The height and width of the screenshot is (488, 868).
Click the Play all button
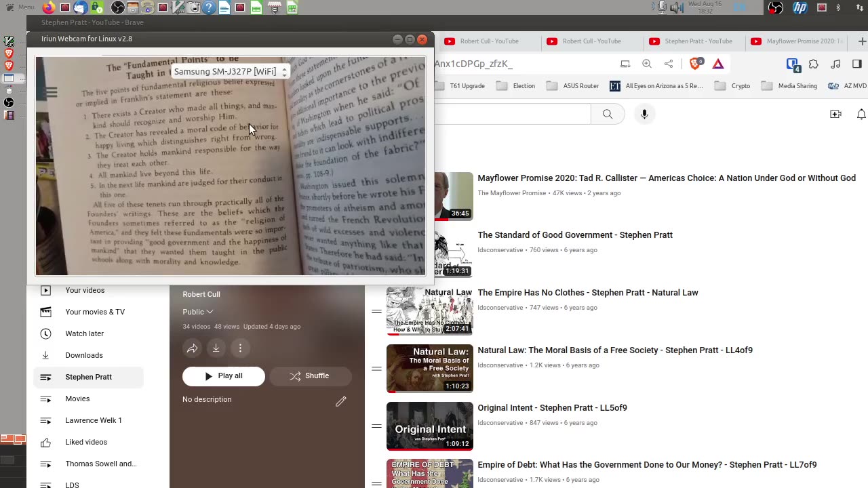click(x=223, y=376)
